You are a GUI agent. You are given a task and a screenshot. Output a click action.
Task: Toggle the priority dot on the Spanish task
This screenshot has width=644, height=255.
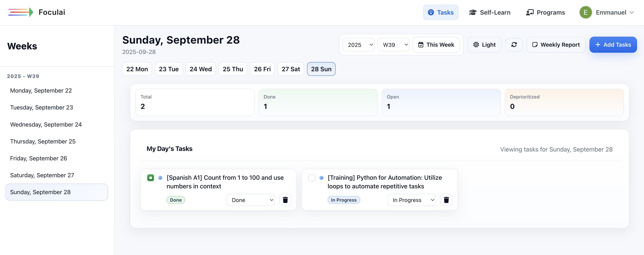click(160, 178)
